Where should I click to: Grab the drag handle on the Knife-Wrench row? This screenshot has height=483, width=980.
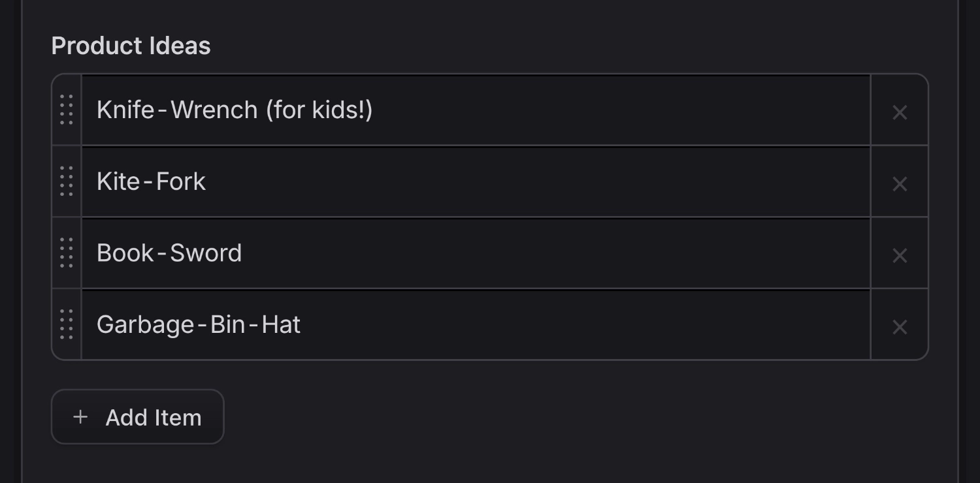[65, 111]
